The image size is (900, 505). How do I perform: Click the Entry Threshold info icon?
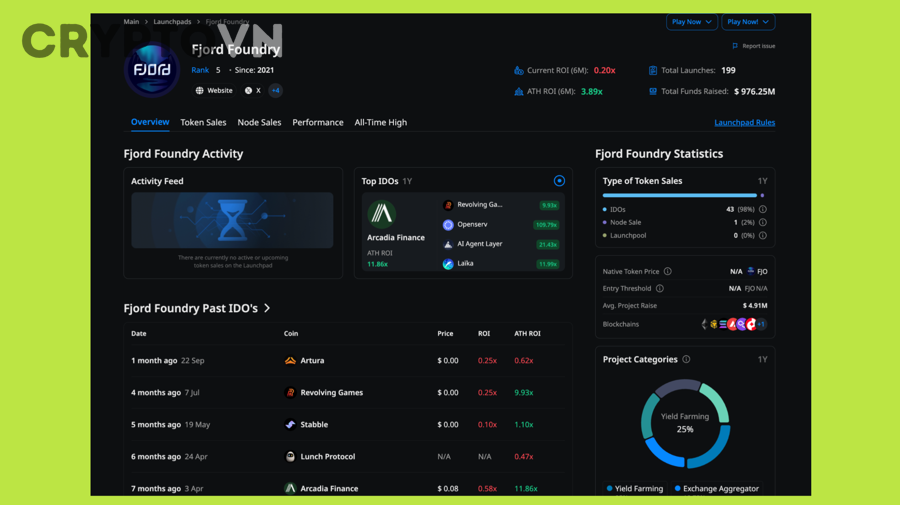pos(660,289)
